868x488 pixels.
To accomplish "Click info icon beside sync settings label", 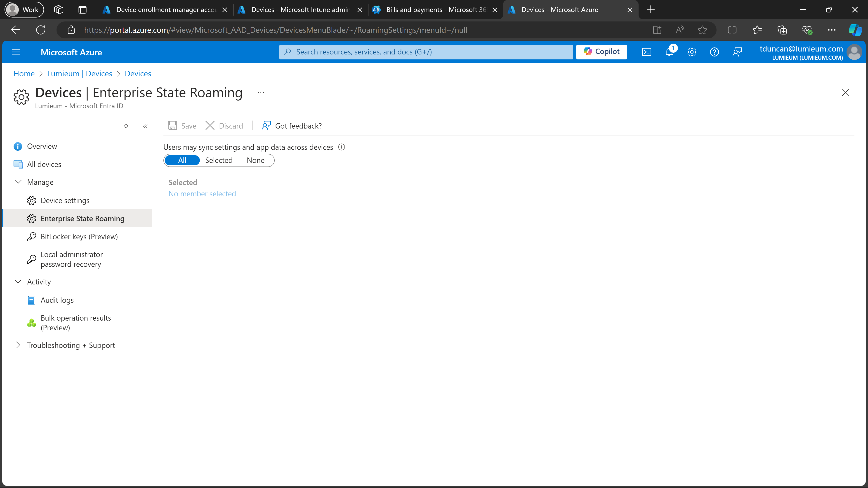I will 341,147.
